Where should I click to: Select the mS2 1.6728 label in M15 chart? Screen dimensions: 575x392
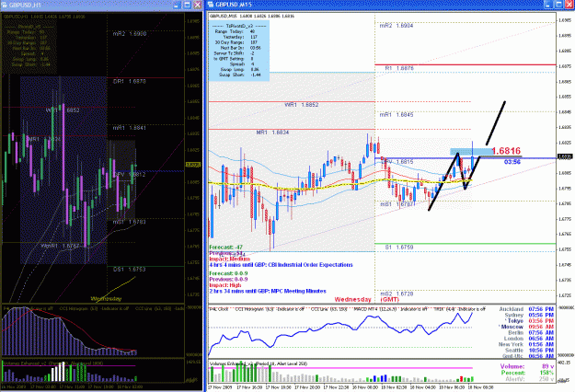click(397, 294)
